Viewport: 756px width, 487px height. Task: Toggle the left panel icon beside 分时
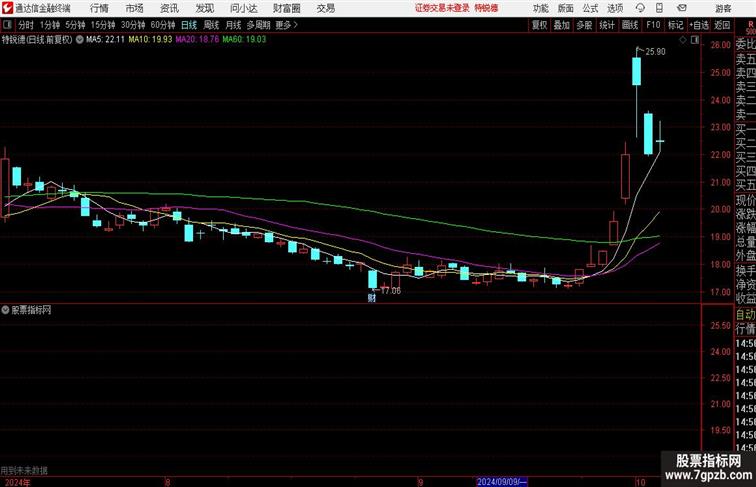pyautogui.click(x=7, y=25)
